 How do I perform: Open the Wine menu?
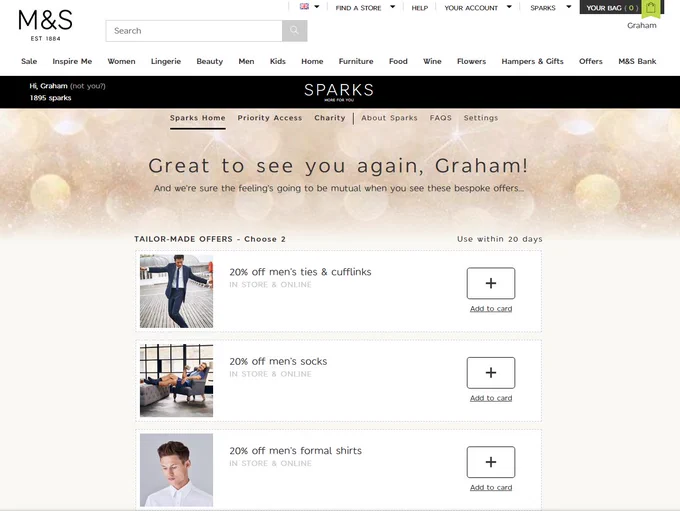click(432, 61)
